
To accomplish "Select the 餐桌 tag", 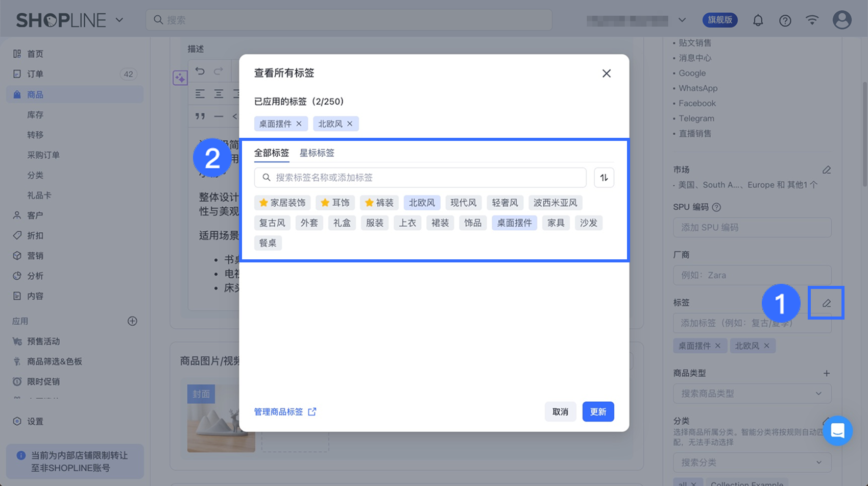I will coord(268,243).
